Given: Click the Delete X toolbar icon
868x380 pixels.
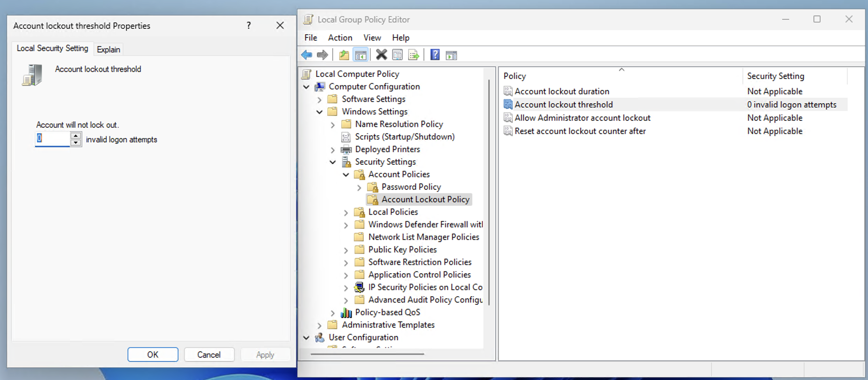Looking at the screenshot, I should [x=381, y=55].
